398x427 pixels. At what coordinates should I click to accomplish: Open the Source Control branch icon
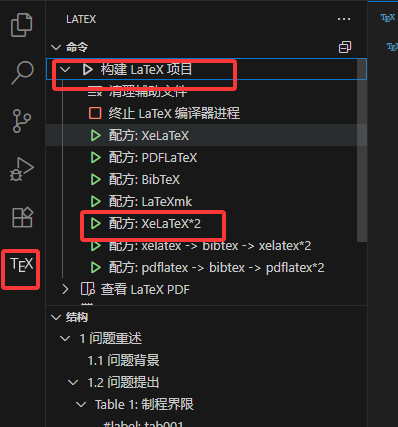click(22, 121)
